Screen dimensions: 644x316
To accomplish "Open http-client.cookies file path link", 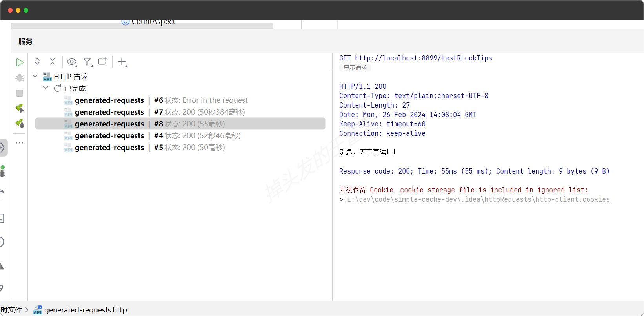I will pos(478,199).
